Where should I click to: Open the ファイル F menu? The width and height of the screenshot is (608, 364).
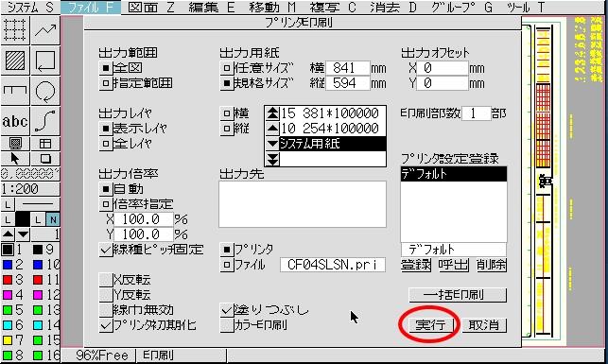(x=91, y=8)
